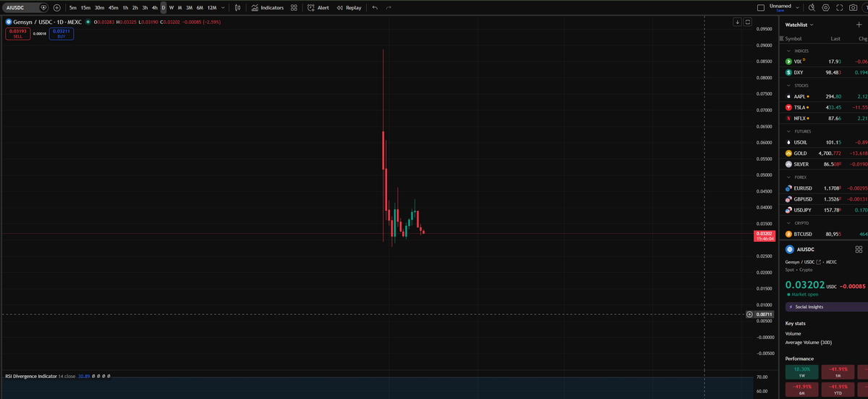Select the 12M timeframe

[211, 7]
